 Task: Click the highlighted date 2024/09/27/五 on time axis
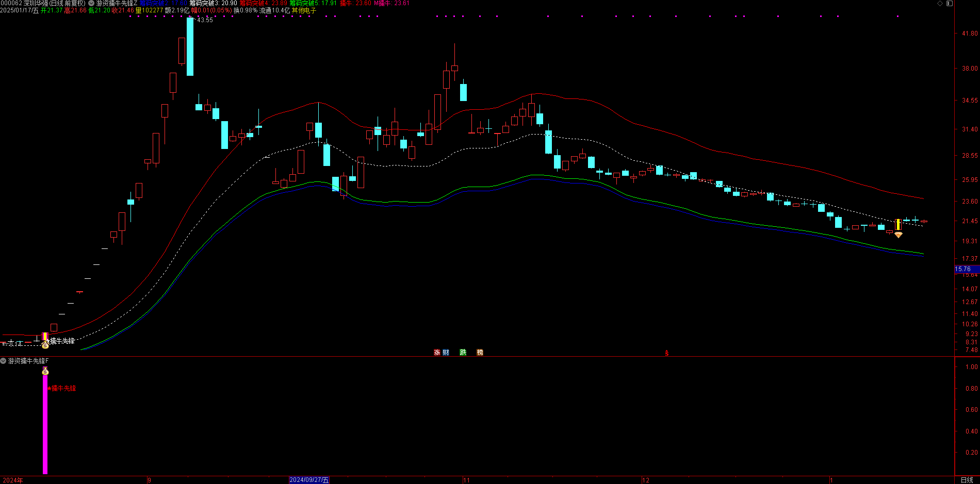tap(309, 480)
